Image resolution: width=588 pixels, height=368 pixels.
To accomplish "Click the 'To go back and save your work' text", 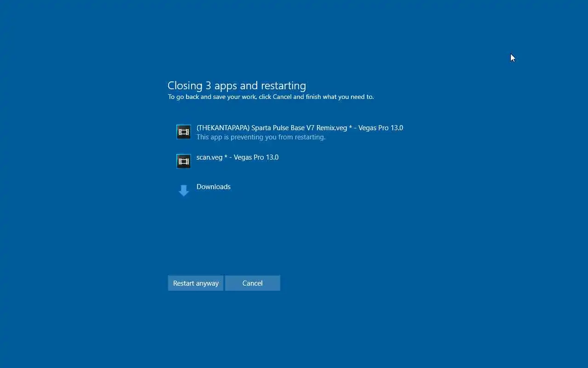I will click(x=271, y=97).
